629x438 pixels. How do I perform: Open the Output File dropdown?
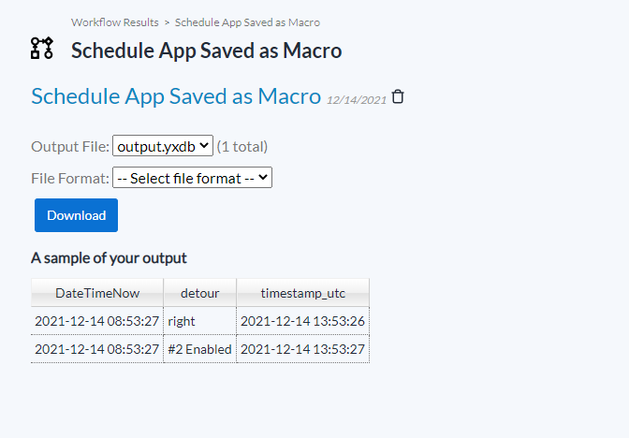[162, 146]
